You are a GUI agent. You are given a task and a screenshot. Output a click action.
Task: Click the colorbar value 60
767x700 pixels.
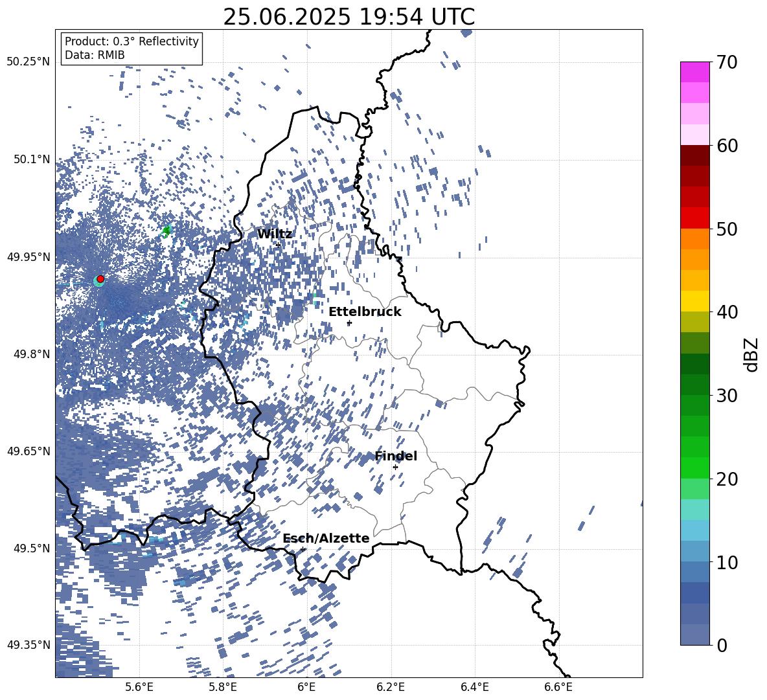point(727,146)
